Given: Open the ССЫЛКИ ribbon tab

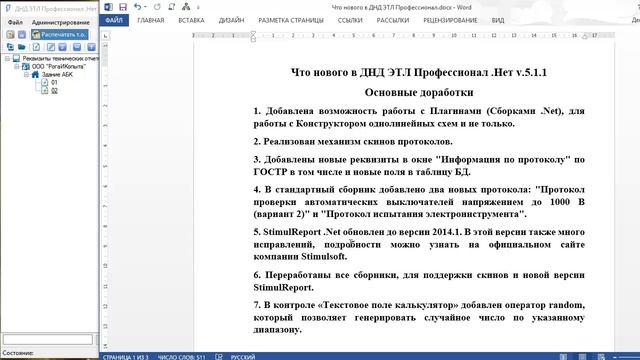Looking at the screenshot, I should 350,20.
